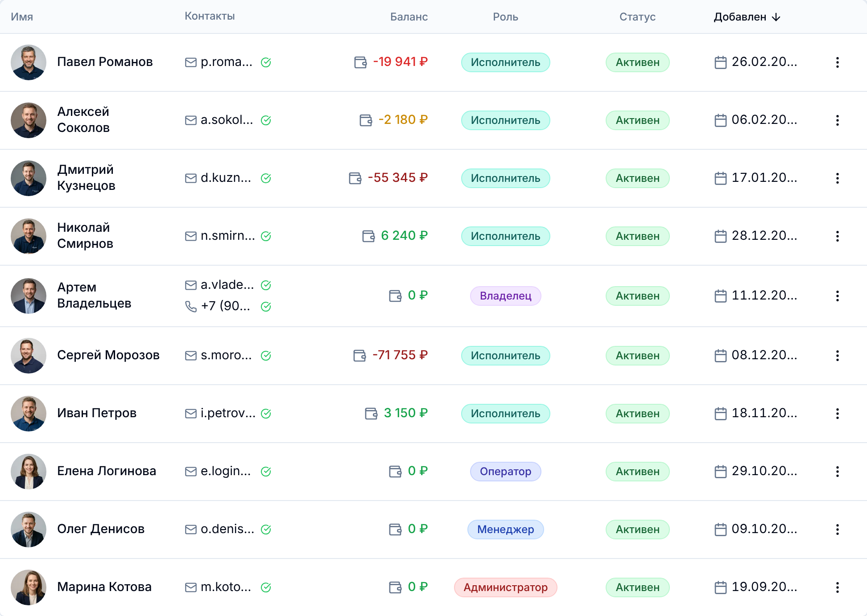Click the Владелец role badge

(506, 296)
